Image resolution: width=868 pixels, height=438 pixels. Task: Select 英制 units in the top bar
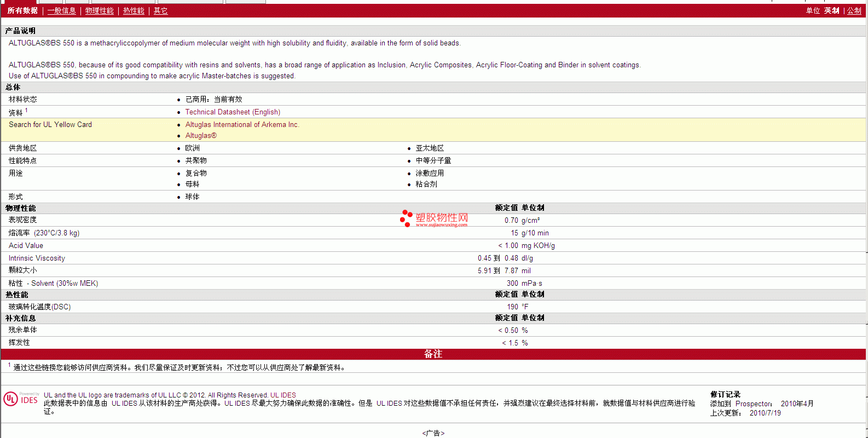tap(831, 10)
